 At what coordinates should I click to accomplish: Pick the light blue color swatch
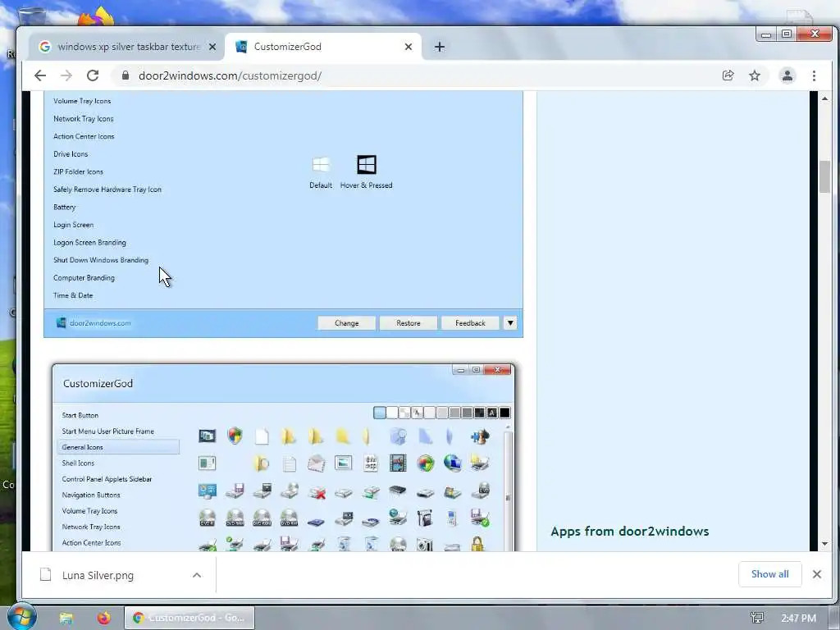pyautogui.click(x=379, y=413)
